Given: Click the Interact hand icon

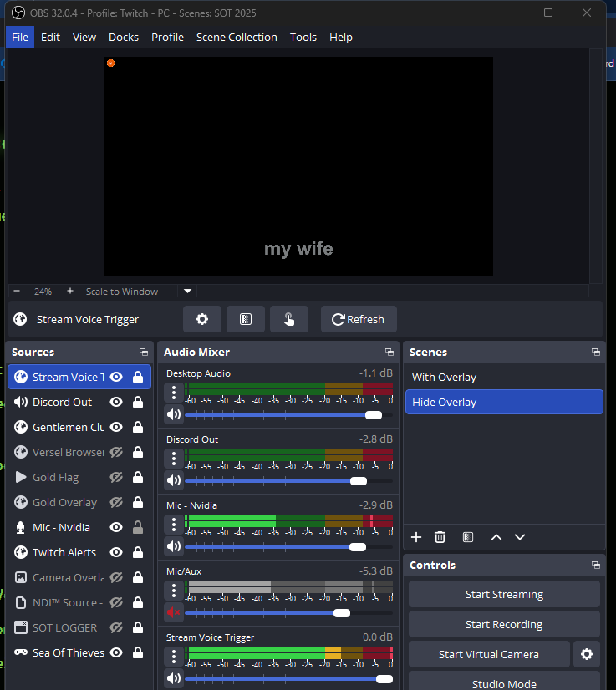Looking at the screenshot, I should [x=289, y=319].
